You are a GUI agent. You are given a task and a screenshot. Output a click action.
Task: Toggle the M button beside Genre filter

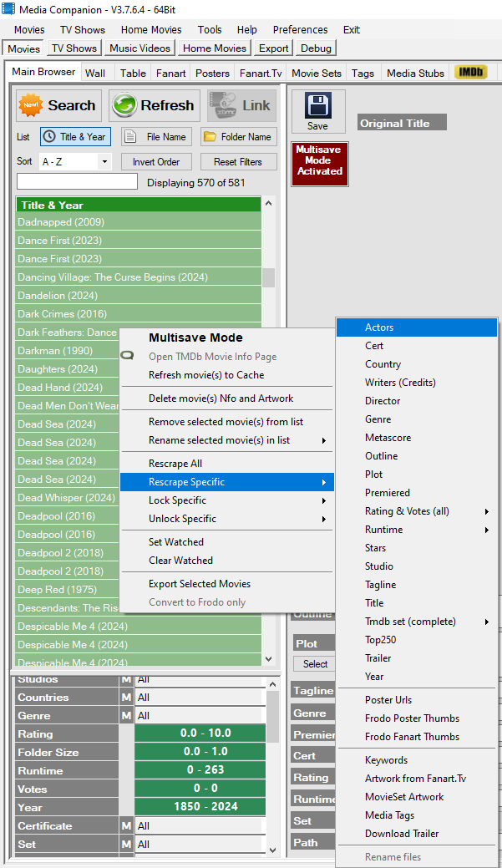(x=127, y=716)
